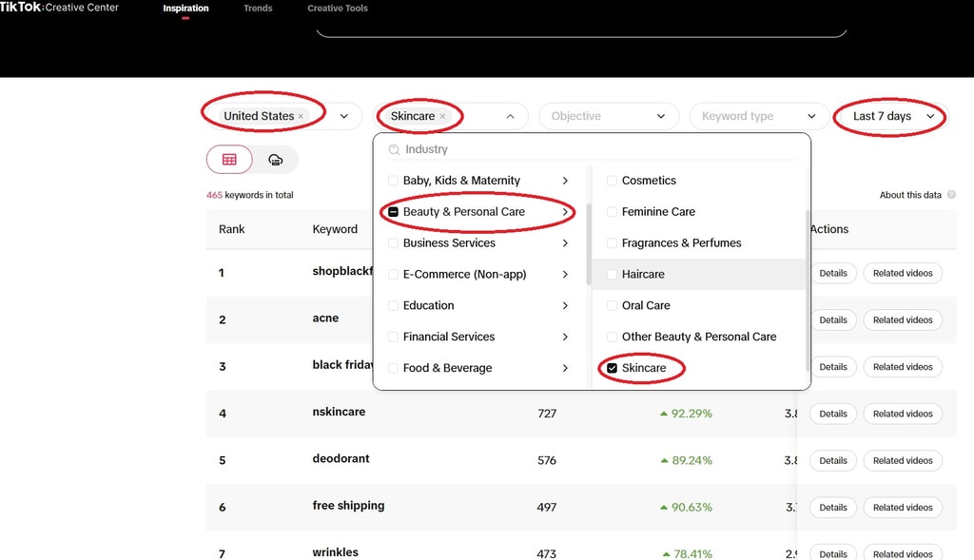Click the TikTok Creative Center logo
The image size is (974, 560).
[x=59, y=8]
